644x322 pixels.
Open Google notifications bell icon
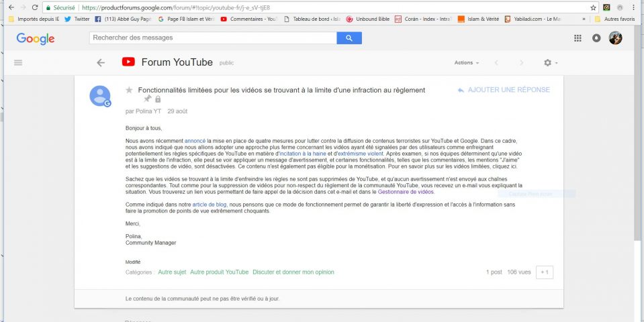pos(596,38)
